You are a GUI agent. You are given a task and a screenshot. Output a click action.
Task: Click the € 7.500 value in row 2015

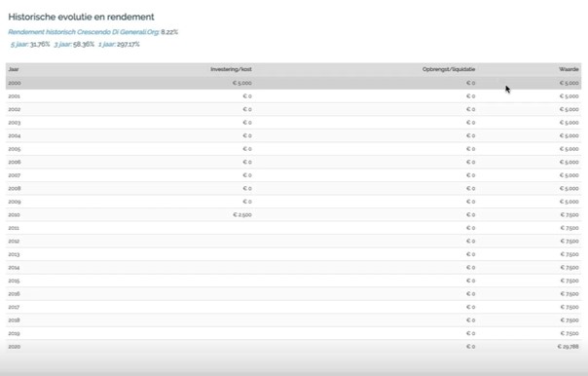(570, 281)
